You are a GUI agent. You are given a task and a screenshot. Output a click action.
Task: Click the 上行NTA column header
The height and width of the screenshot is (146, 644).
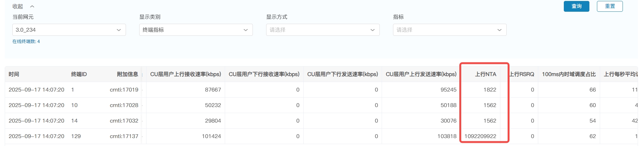pyautogui.click(x=486, y=74)
